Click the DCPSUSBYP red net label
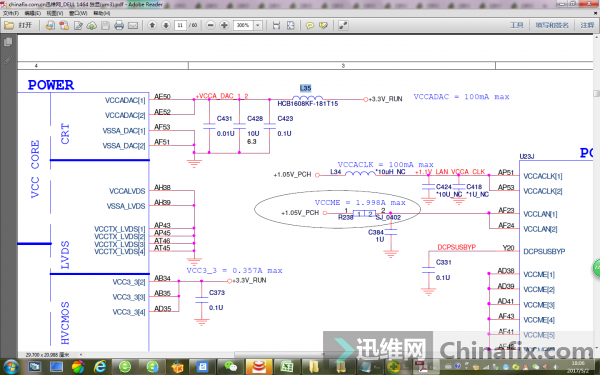The height and width of the screenshot is (375, 600). [x=457, y=248]
